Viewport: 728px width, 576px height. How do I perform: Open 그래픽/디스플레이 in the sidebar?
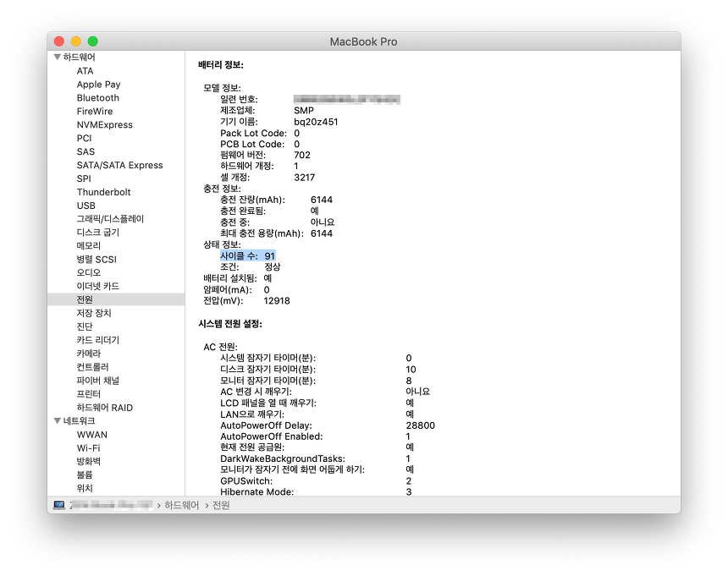(x=111, y=219)
